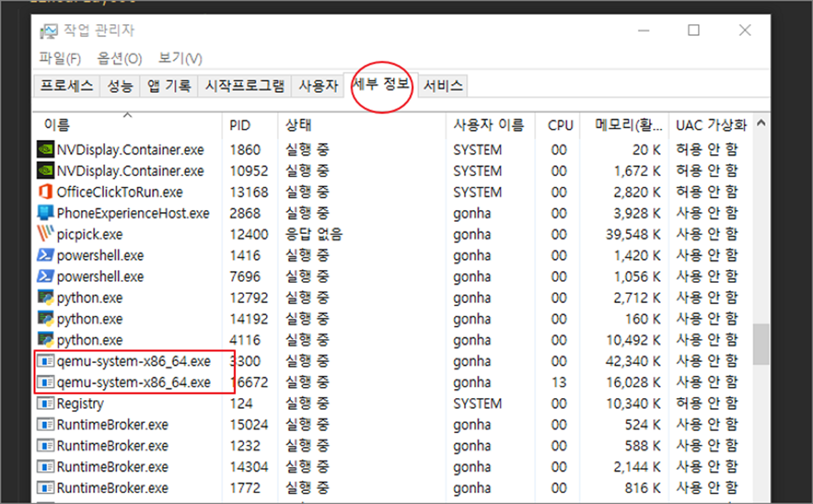Image resolution: width=813 pixels, height=504 pixels.
Task: Click powershell.exe icon with PID 1416
Action: (x=45, y=256)
